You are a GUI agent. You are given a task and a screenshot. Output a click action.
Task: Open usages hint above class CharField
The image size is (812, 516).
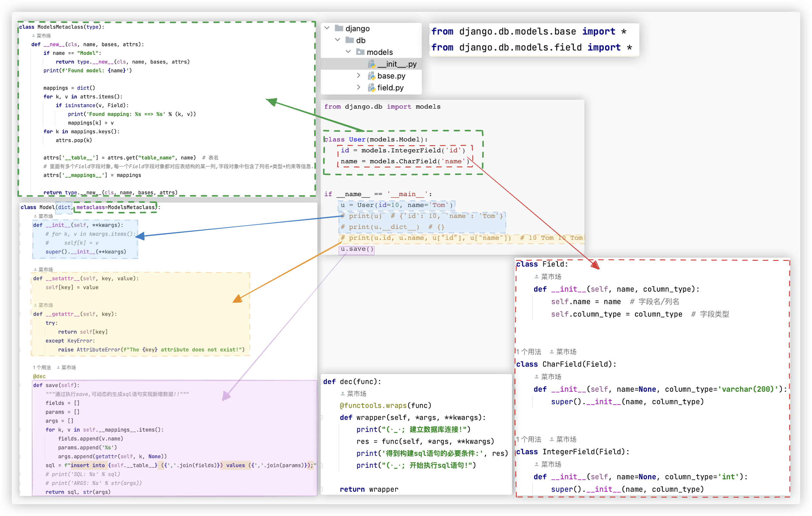tap(529, 352)
